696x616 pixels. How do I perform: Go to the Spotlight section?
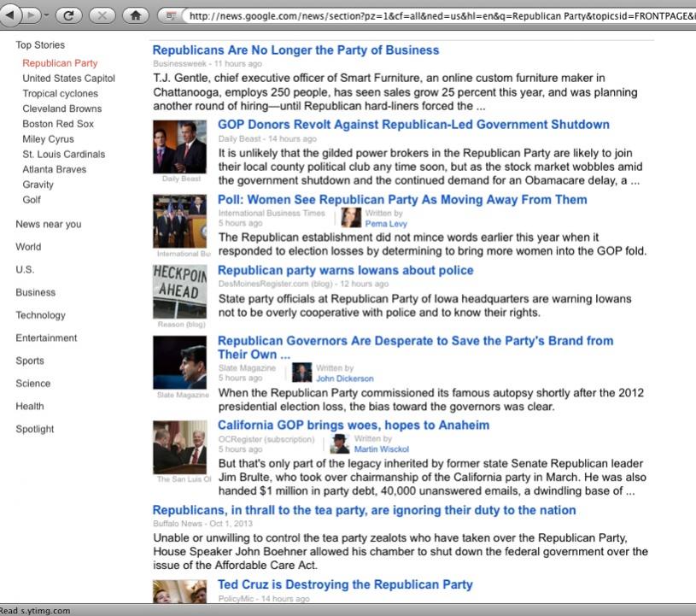pos(35,429)
